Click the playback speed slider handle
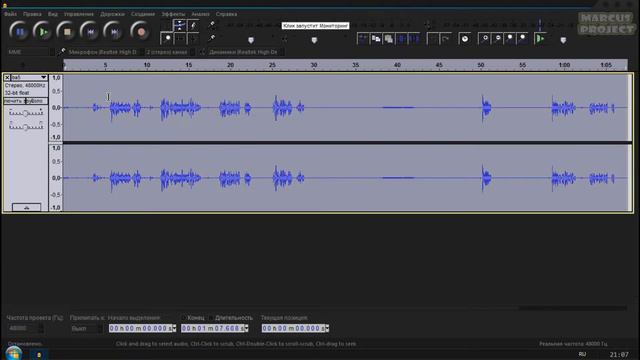Screen dimensions: 640x360 (x=563, y=40)
